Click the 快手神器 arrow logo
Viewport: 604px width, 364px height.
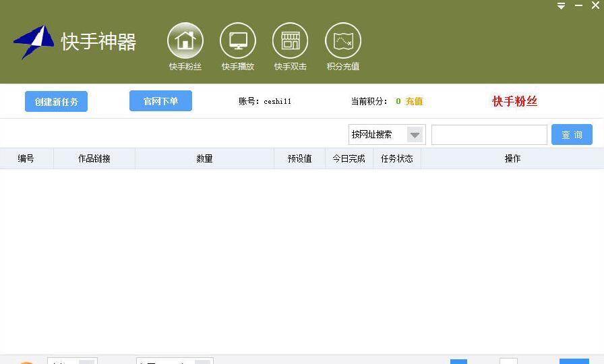pos(34,42)
